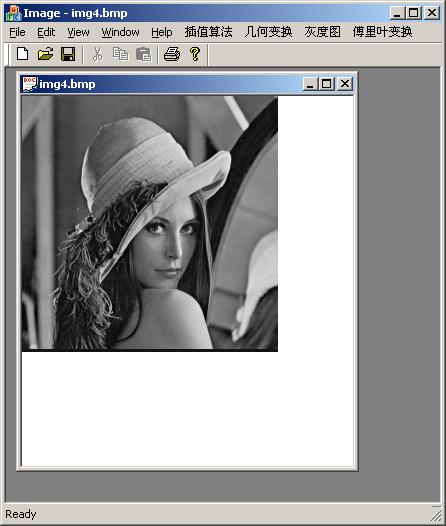The width and height of the screenshot is (446, 526).
Task: Open the Window menu
Action: (x=120, y=32)
